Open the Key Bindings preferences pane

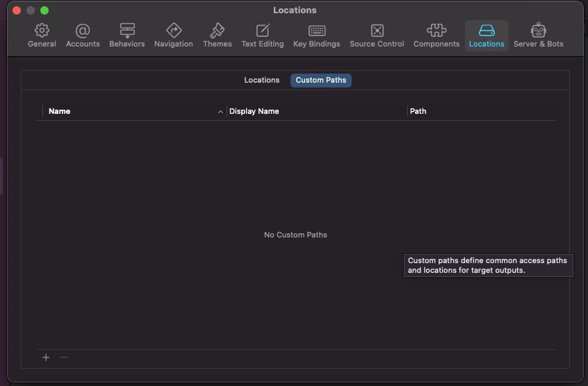[x=317, y=36]
